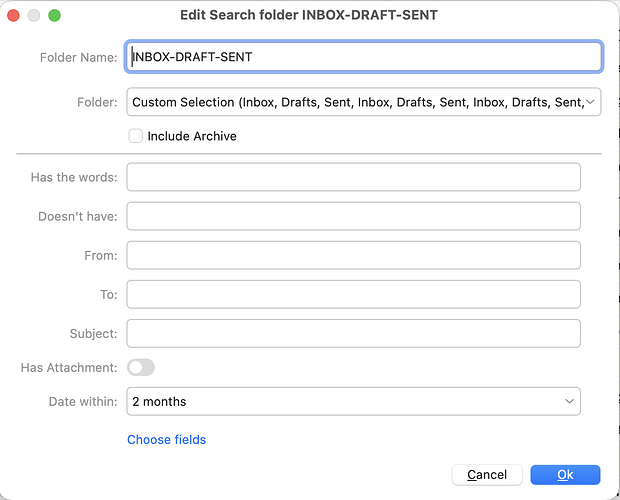Click the Folder Name text field
This screenshot has width=620, height=500.
364,57
